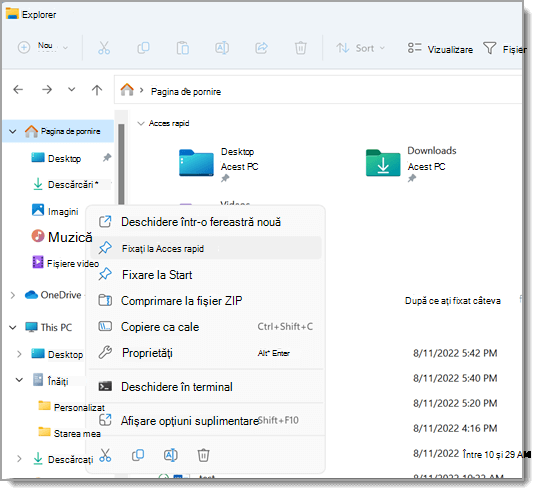
Task: Go back with the left arrow button
Action: 18,90
